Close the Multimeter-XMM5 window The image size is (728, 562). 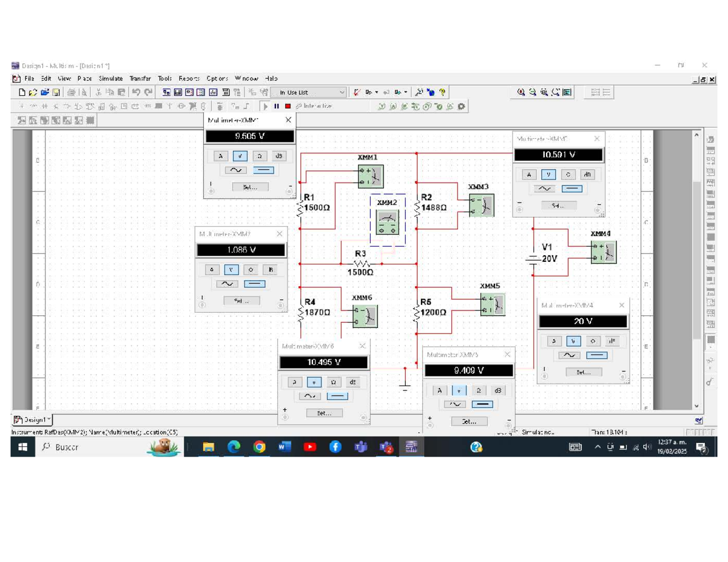(x=507, y=354)
